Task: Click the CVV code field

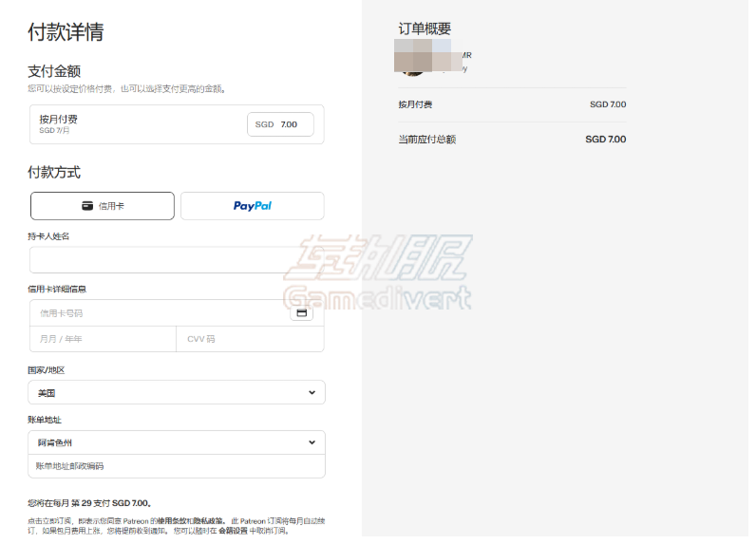Action: (250, 339)
